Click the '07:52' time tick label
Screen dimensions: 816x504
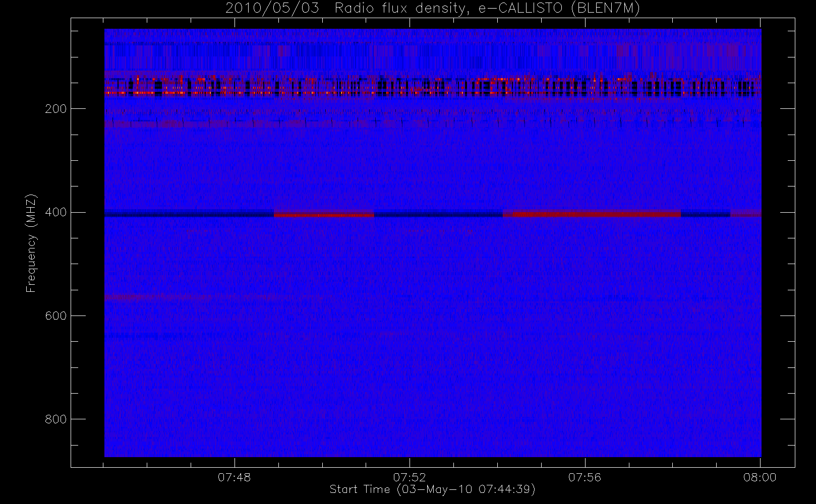pos(410,477)
